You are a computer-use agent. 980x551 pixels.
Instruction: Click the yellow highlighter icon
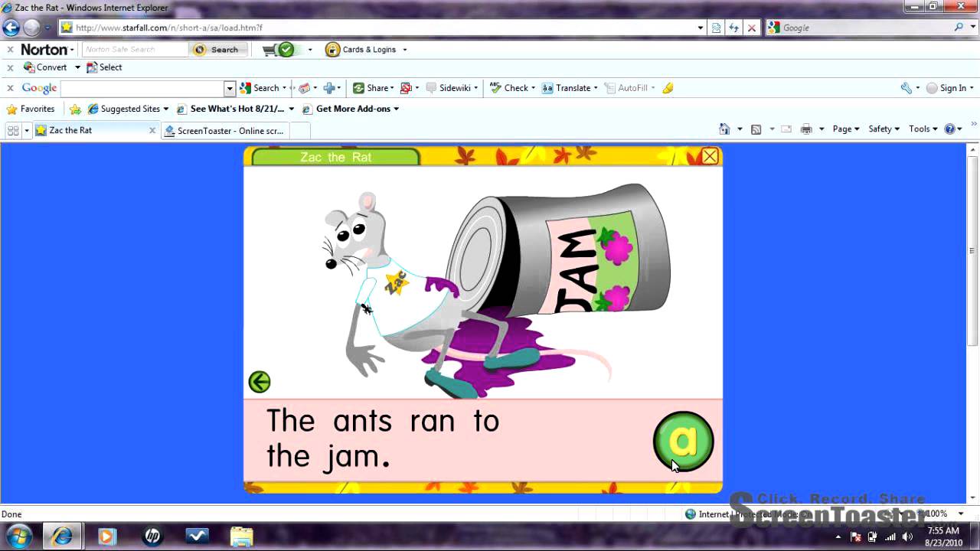coord(668,88)
